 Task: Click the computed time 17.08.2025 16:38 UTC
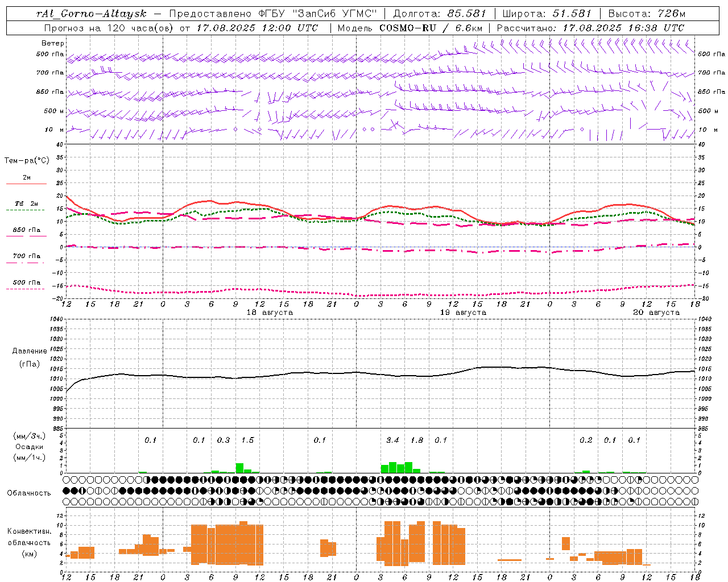623,28
